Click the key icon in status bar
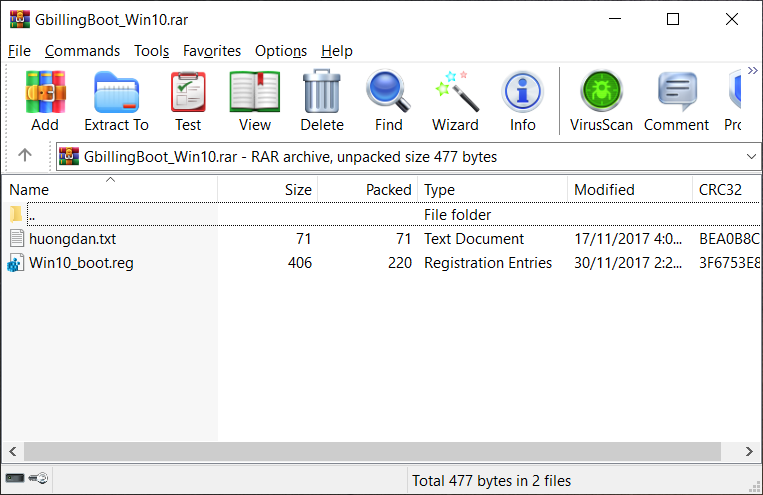This screenshot has height=495, width=763. 38,478
